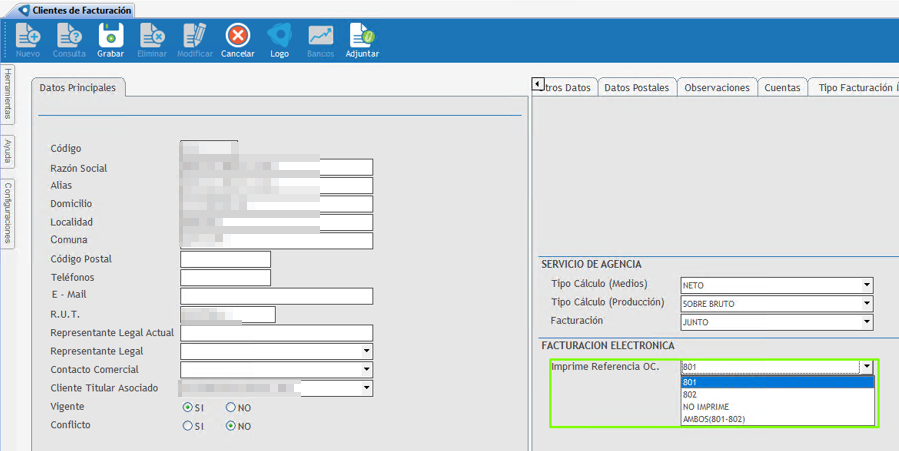The height and width of the screenshot is (451, 899).
Task: Open the Herramientas side panel tab
Action: point(8,93)
